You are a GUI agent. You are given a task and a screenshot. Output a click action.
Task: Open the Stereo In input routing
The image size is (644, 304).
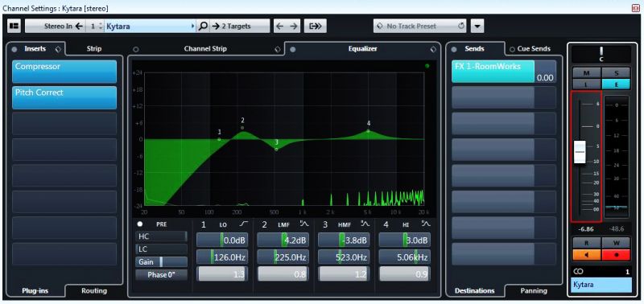point(55,27)
